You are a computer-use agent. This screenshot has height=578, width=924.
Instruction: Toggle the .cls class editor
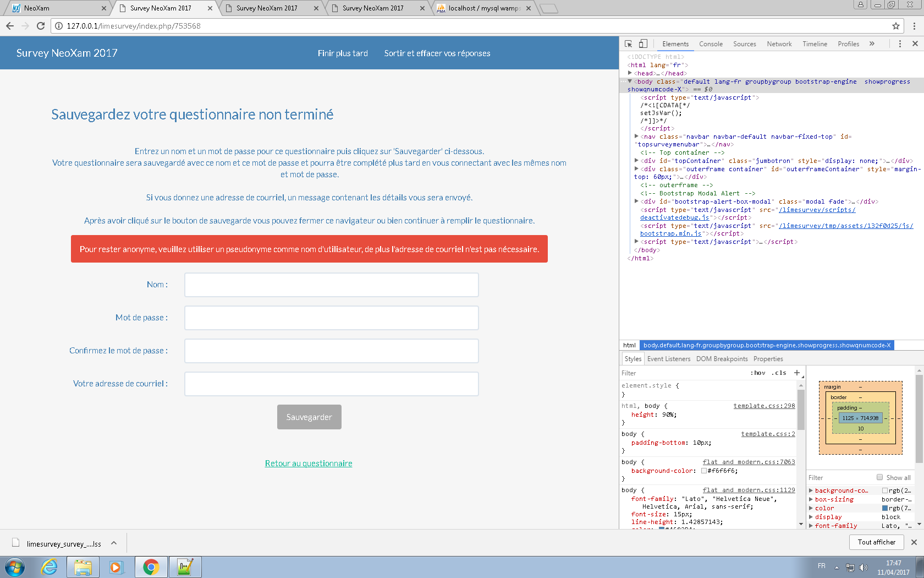point(779,373)
